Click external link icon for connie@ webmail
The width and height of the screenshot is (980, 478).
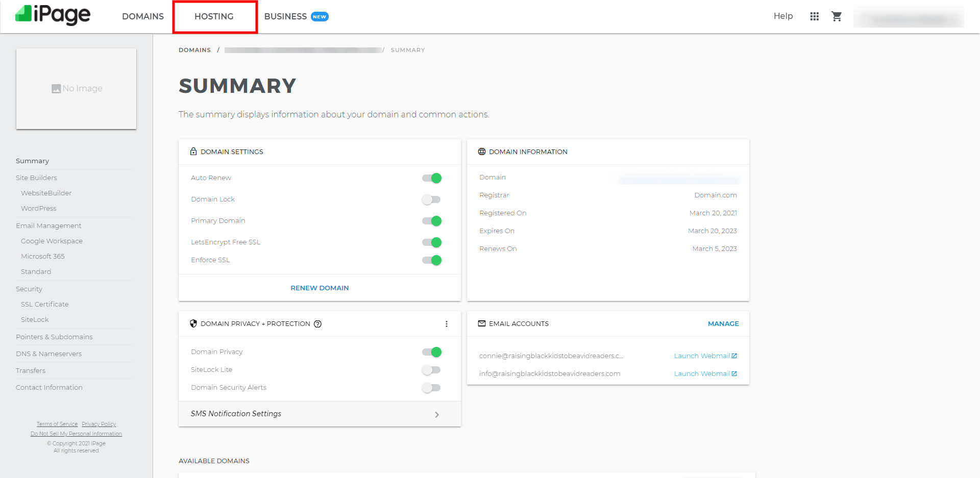734,356
